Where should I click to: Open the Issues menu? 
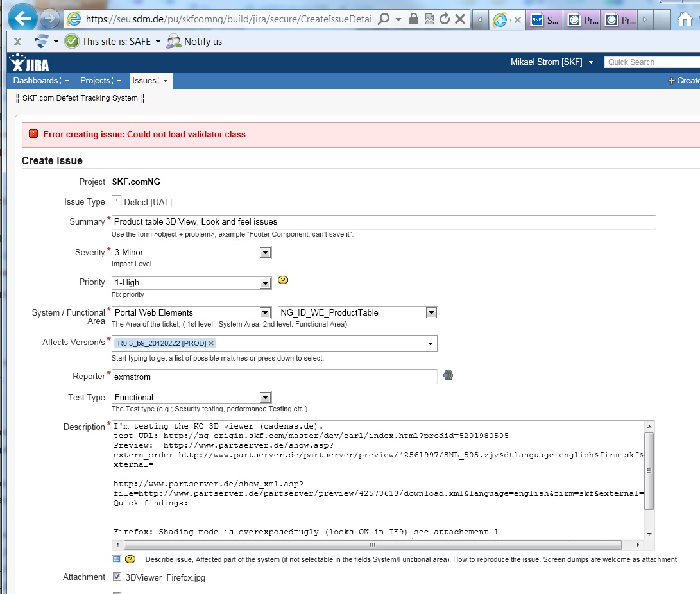(144, 81)
